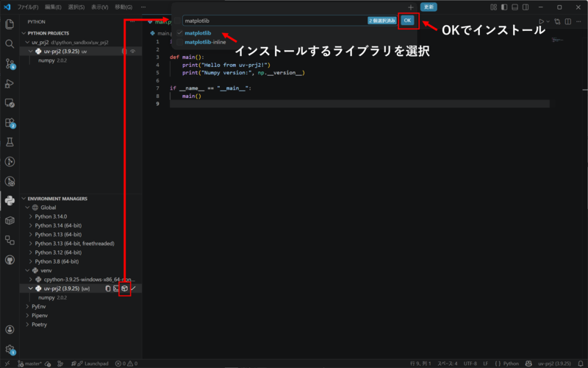This screenshot has width=588, height=368.
Task: Open Extensions view in activity bar
Action: [10, 123]
